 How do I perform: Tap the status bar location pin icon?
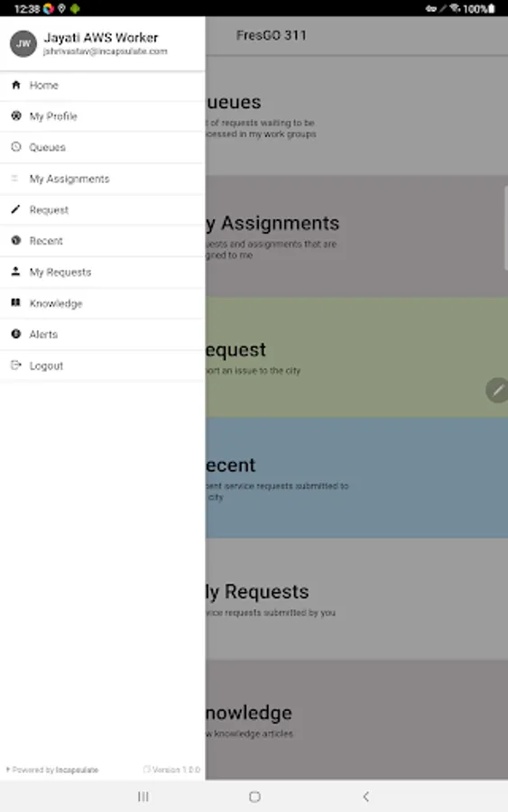click(61, 8)
